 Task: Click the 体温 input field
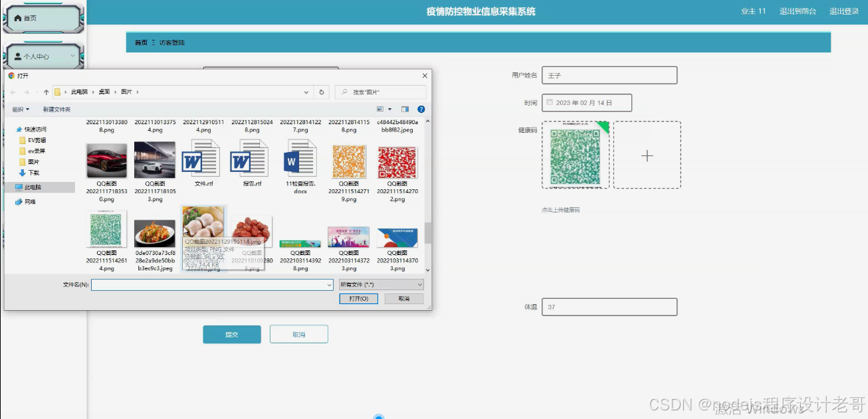pyautogui.click(x=609, y=307)
